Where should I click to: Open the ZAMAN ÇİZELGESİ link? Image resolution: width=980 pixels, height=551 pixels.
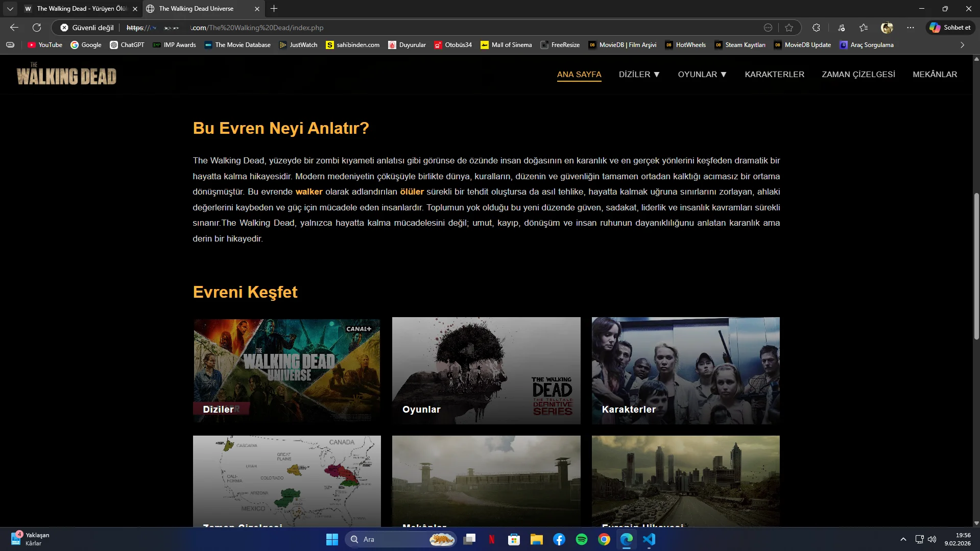click(x=858, y=75)
